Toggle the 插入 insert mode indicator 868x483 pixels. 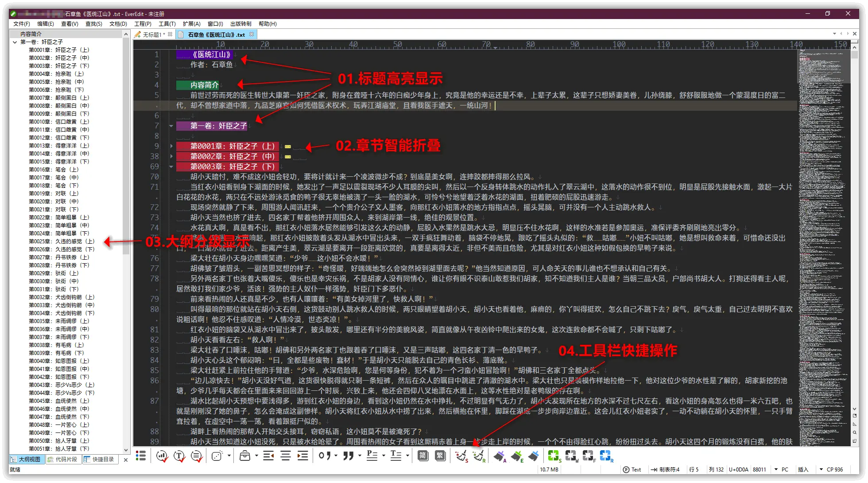803,470
